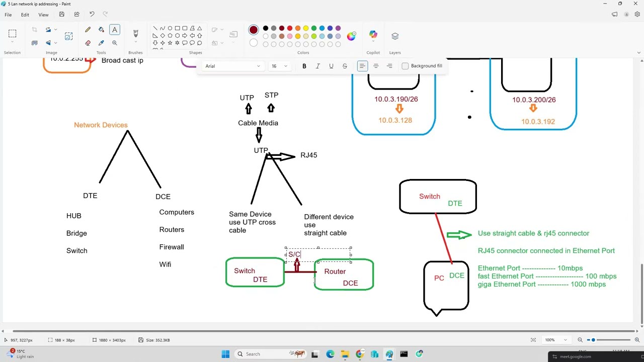
Task: Toggle Strikethrough text formatting
Action: (x=345, y=66)
